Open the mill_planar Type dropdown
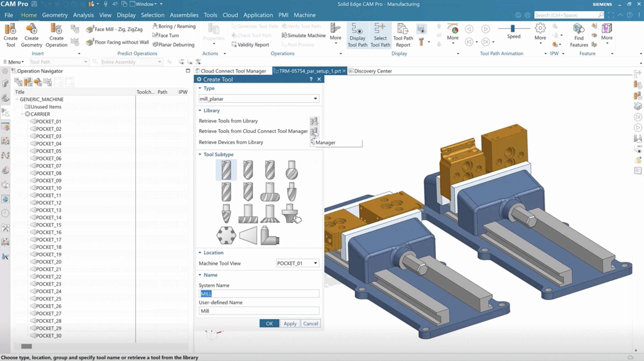644x361 pixels. [x=315, y=98]
